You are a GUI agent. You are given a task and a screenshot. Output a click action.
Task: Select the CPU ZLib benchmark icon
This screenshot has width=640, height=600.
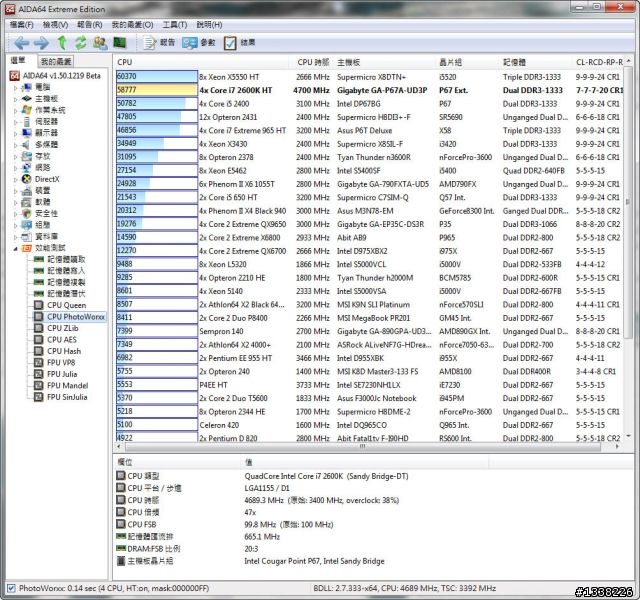click(39, 328)
